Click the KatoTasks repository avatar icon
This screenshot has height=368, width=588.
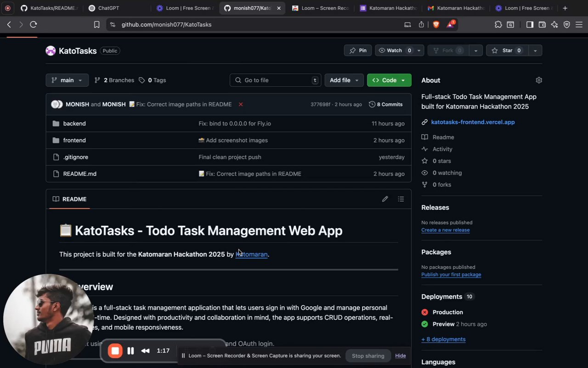[x=51, y=51]
